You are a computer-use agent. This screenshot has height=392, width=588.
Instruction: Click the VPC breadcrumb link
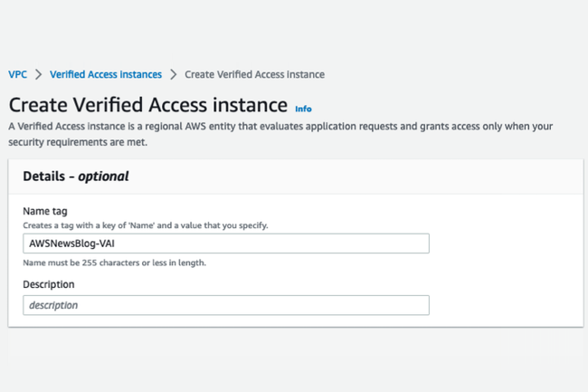(17, 74)
